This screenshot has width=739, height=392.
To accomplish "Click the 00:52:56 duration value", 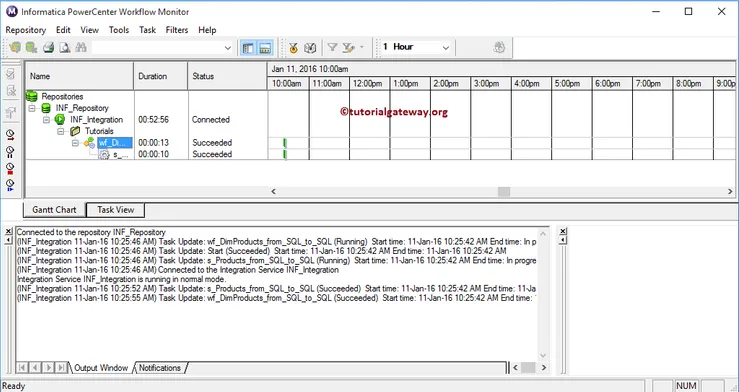I will pos(153,120).
